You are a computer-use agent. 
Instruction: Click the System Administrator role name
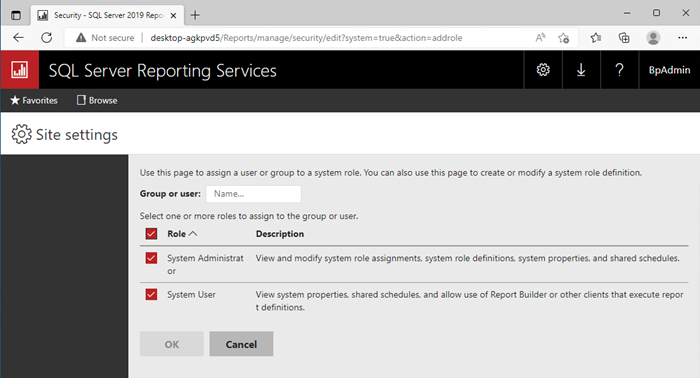tap(205, 264)
